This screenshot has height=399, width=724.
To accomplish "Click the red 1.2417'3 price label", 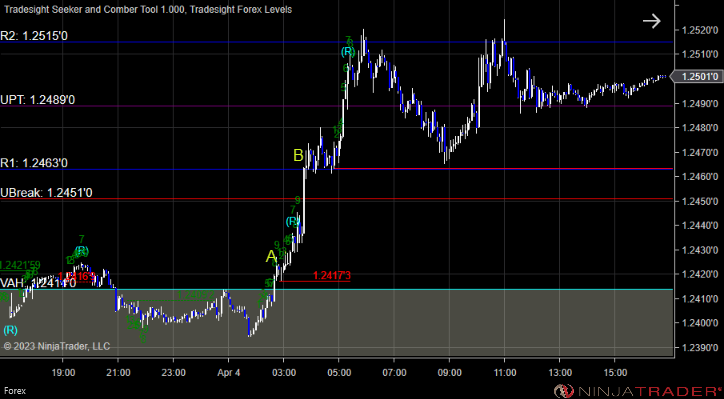I will [332, 276].
